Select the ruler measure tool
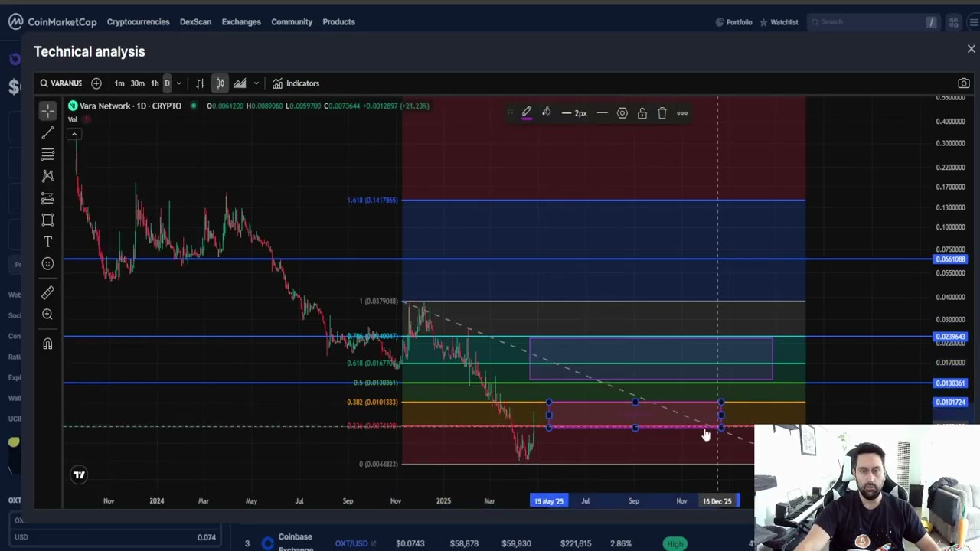 pos(47,292)
